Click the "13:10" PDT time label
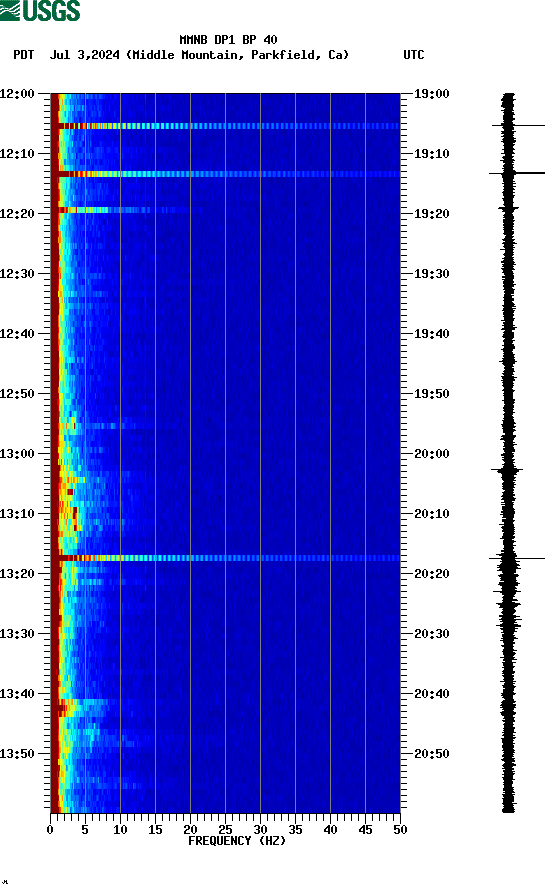 [17, 514]
